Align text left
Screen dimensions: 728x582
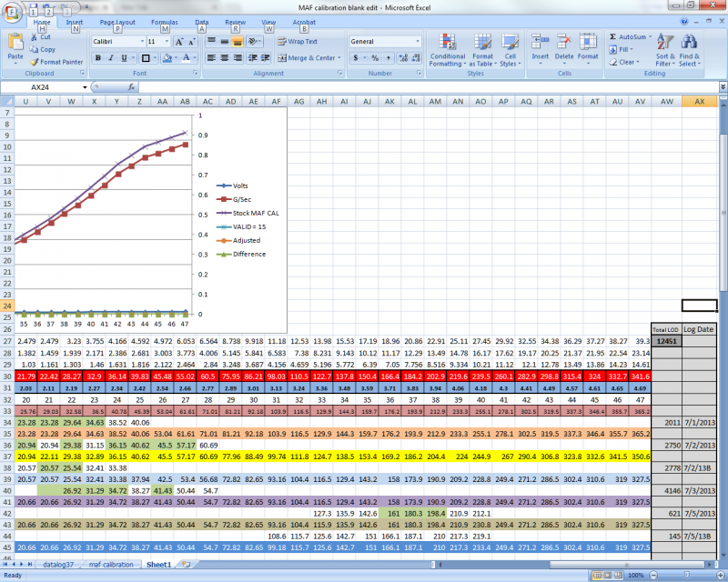click(x=211, y=58)
